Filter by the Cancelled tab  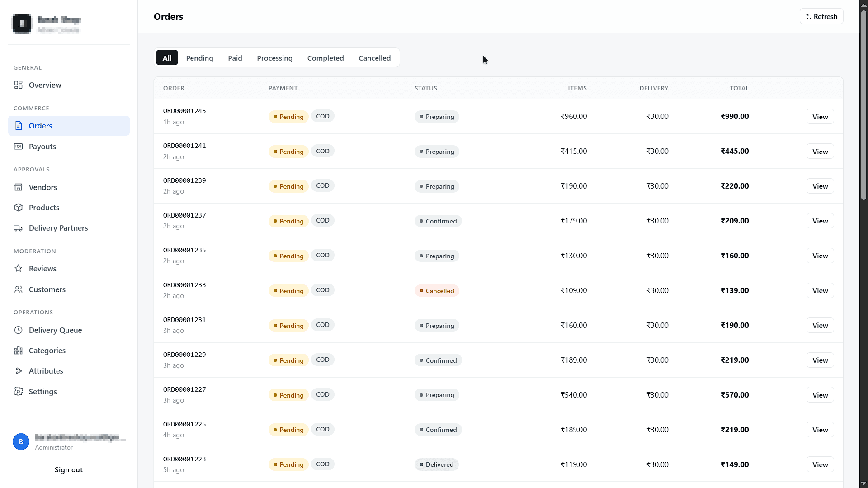point(374,58)
